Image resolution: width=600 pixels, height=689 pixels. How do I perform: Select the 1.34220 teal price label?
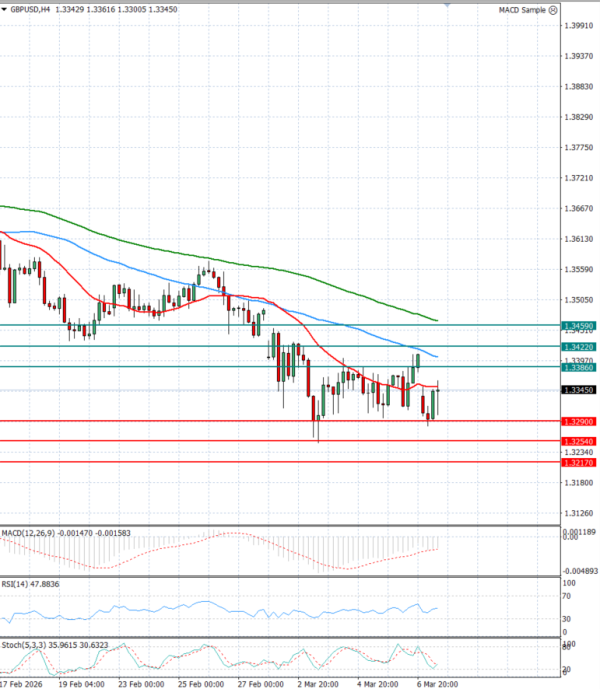579,347
